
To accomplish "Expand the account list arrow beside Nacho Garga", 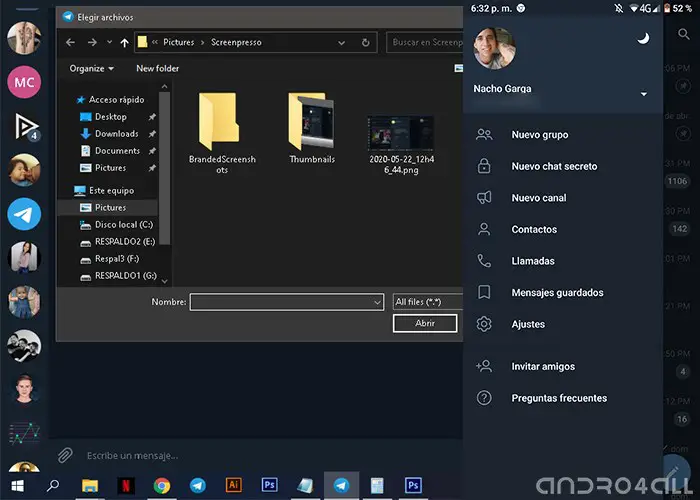I will (643, 95).
